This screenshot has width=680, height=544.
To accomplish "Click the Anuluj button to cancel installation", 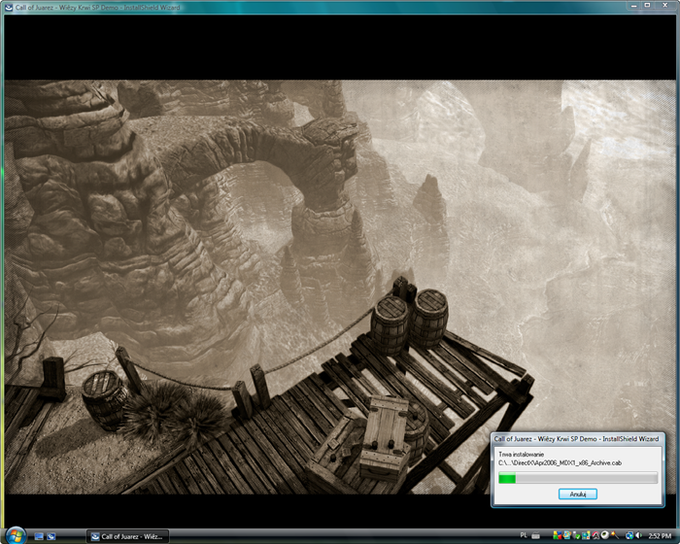I will pyautogui.click(x=578, y=494).
